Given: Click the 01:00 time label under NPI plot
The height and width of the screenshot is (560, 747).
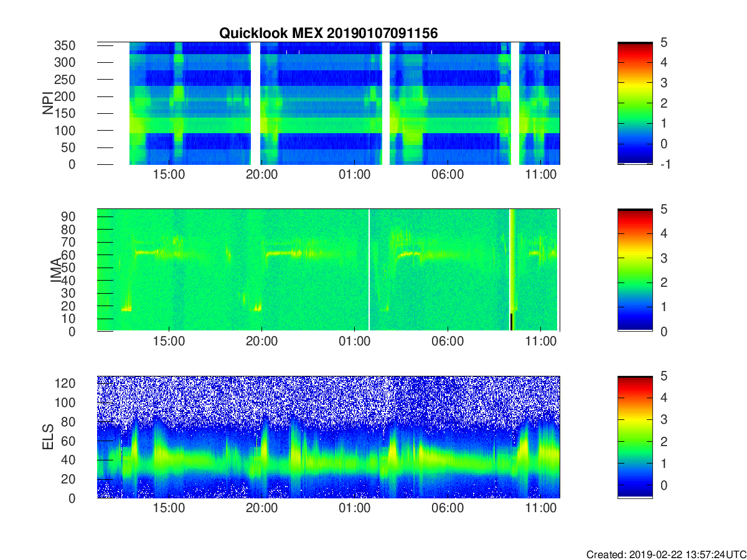Looking at the screenshot, I should click(x=355, y=175).
